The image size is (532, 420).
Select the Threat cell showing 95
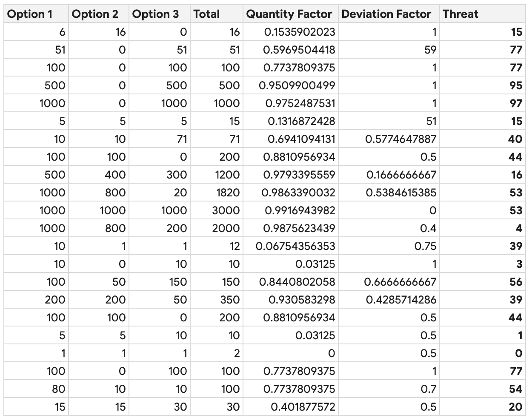tap(515, 85)
